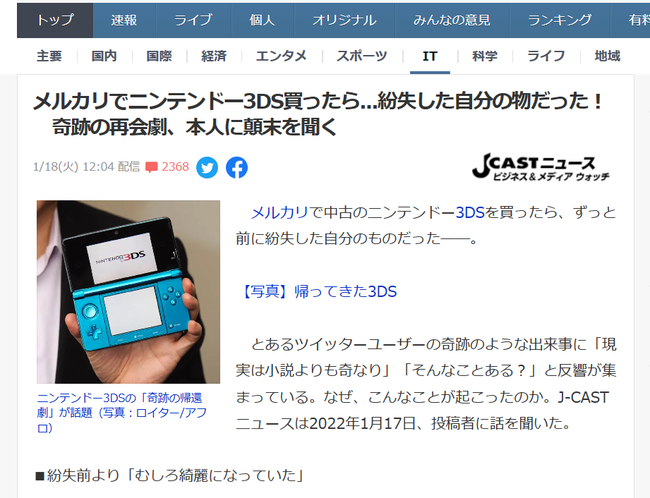Follow the 3DS link in the first paragraph
Viewport: 650px width, 498px height.
[470, 212]
